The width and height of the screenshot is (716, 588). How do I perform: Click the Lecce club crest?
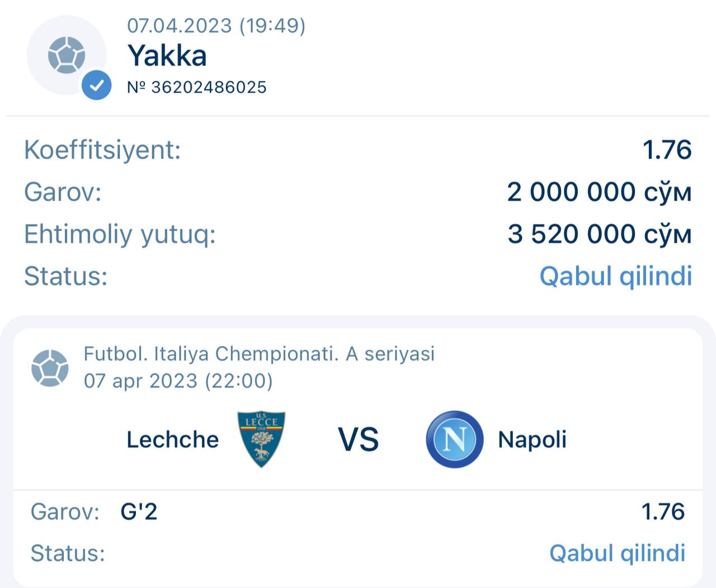261,439
